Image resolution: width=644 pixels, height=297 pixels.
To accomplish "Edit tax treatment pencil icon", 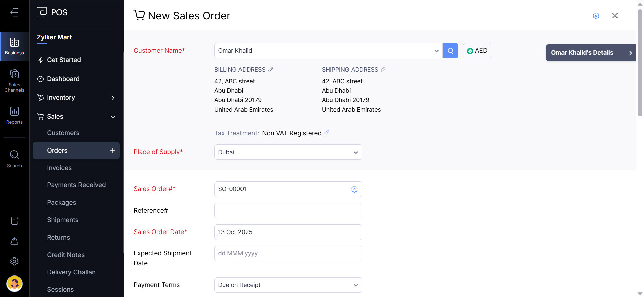I will [326, 133].
